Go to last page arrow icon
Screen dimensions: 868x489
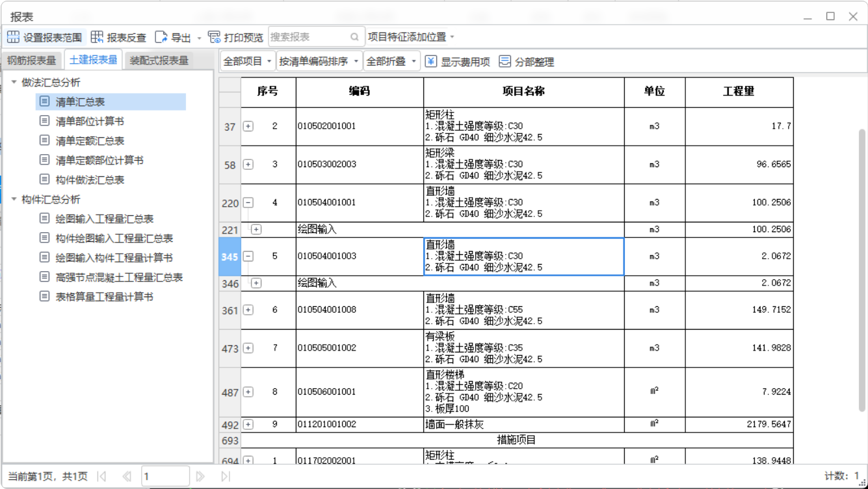pyautogui.click(x=225, y=477)
